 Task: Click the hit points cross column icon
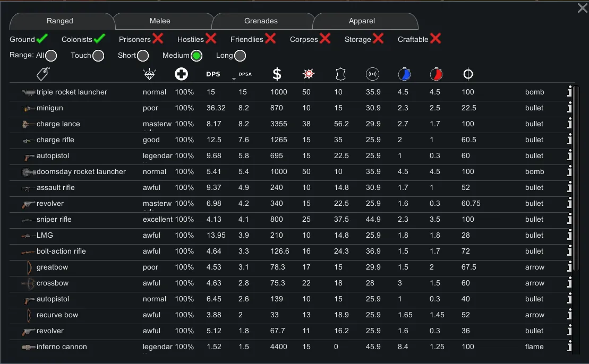181,74
